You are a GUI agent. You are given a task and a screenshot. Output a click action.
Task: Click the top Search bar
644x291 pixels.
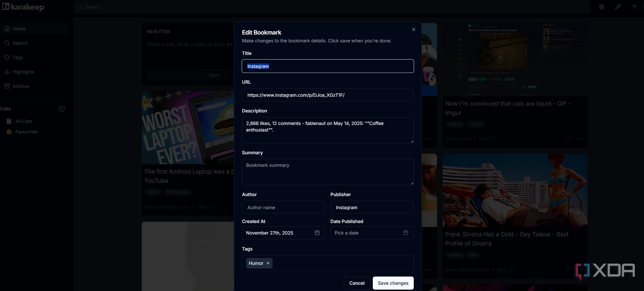pyautogui.click(x=332, y=7)
